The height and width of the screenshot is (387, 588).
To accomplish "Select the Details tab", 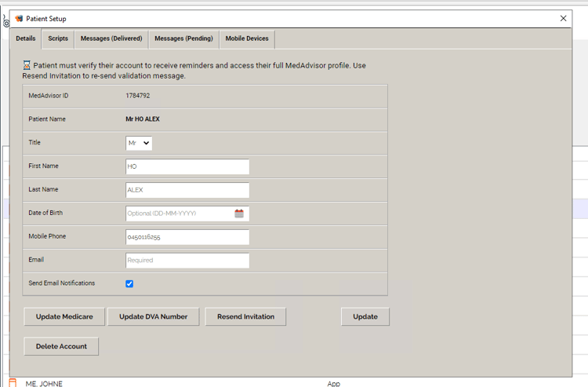I will tap(26, 38).
